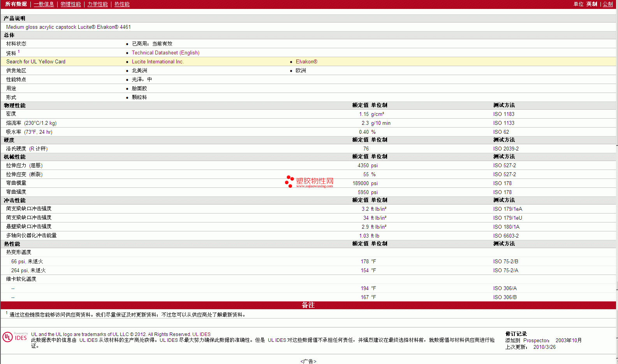Select 英制 units
This screenshot has height=364, width=618.
tap(592, 4)
